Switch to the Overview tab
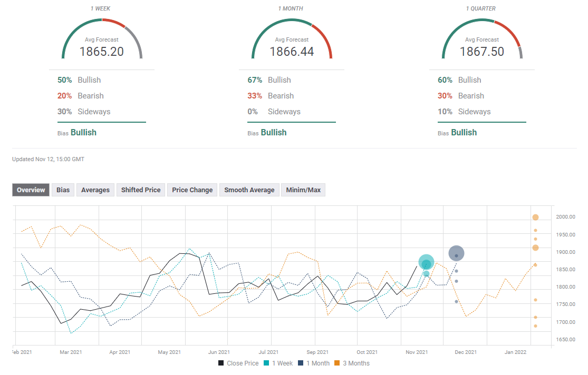This screenshot has height=375, width=588. tap(31, 190)
